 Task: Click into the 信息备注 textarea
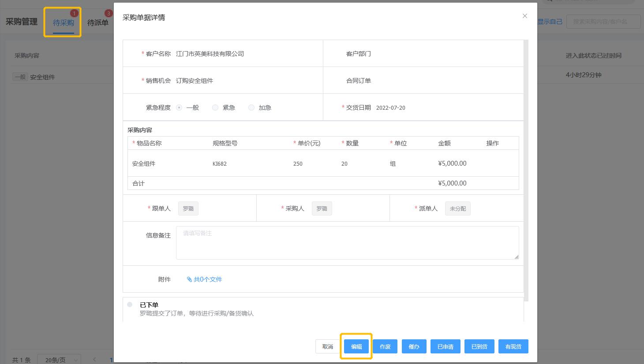coord(347,243)
